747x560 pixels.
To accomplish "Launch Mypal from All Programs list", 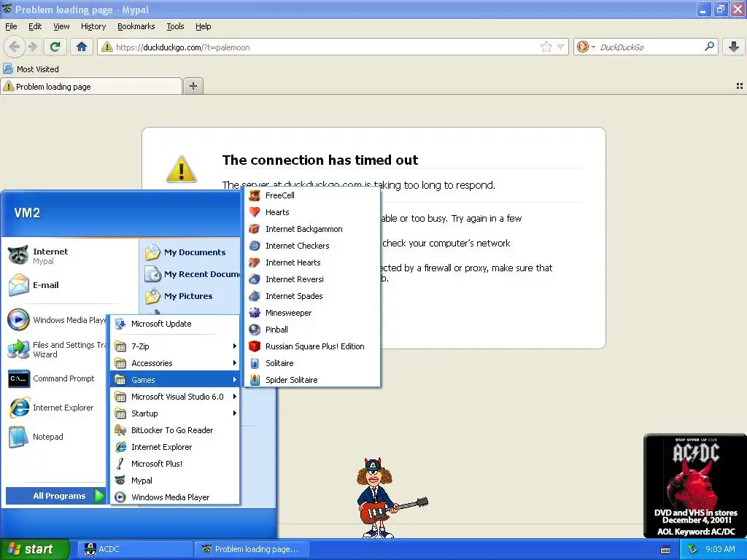I will (x=175, y=481).
